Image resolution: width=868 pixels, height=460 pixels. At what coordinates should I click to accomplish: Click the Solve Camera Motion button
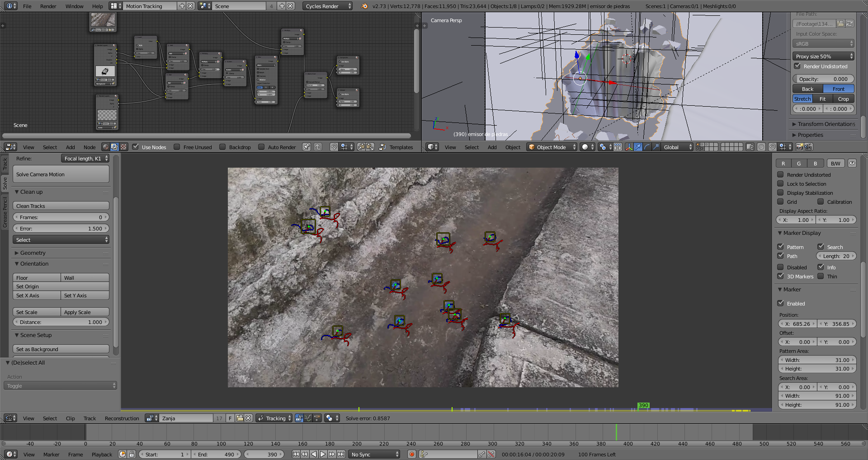click(61, 174)
